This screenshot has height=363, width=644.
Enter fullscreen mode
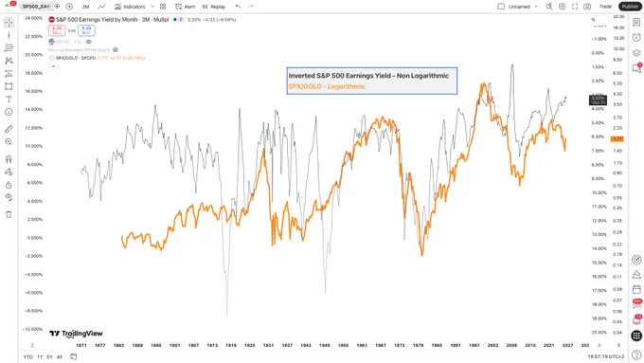575,7
